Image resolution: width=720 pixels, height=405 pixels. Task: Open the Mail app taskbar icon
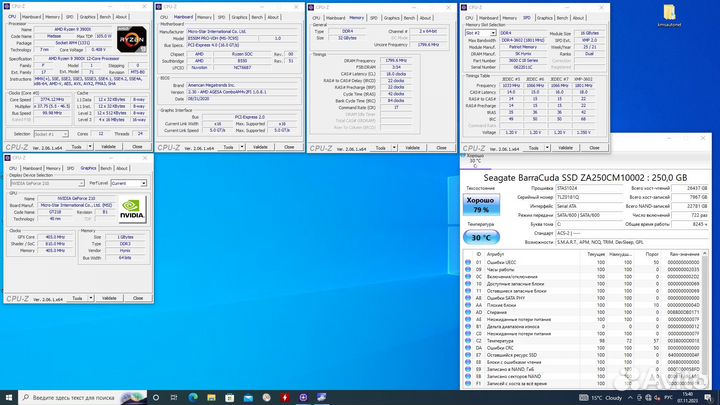pos(248,398)
